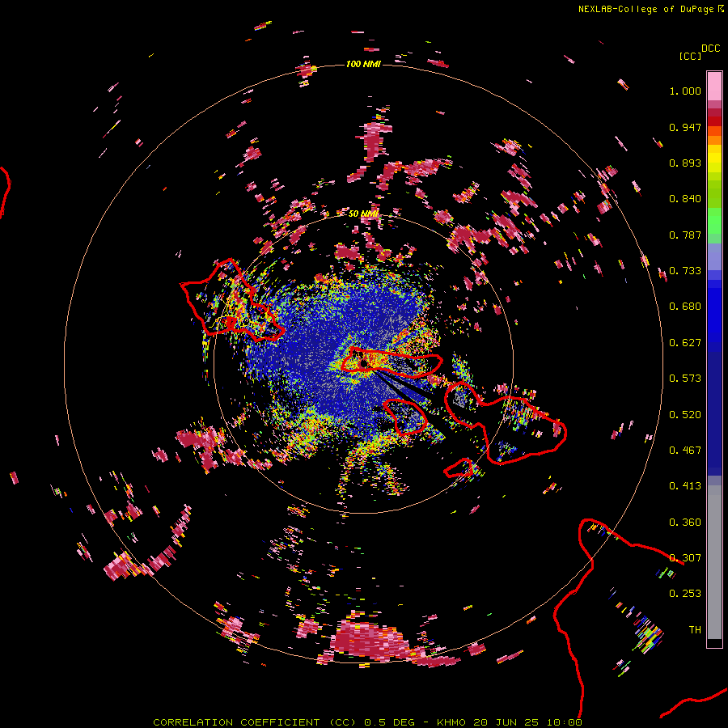Pick the light pink swatch beside 1.000
Image resolution: width=728 pixels, height=728 pixels.
click(x=714, y=87)
